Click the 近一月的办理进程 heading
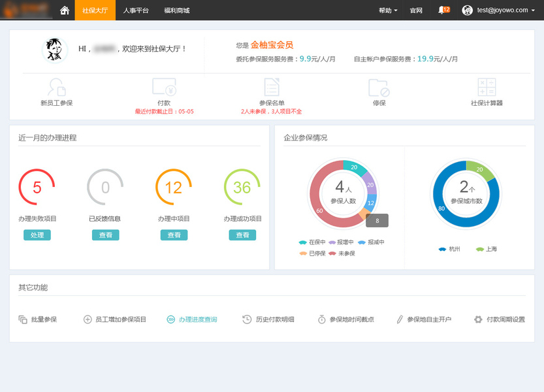Viewport: 544px width, 392px height. pos(48,138)
